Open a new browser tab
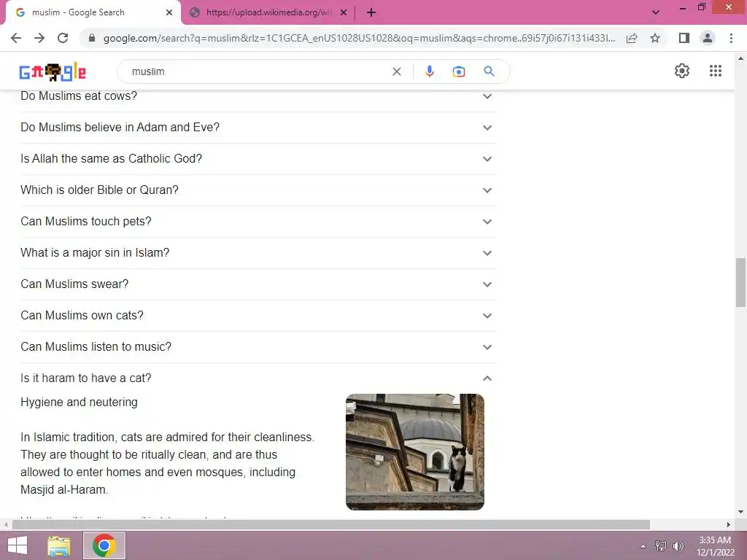Viewport: 747px width, 560px height. tap(371, 12)
